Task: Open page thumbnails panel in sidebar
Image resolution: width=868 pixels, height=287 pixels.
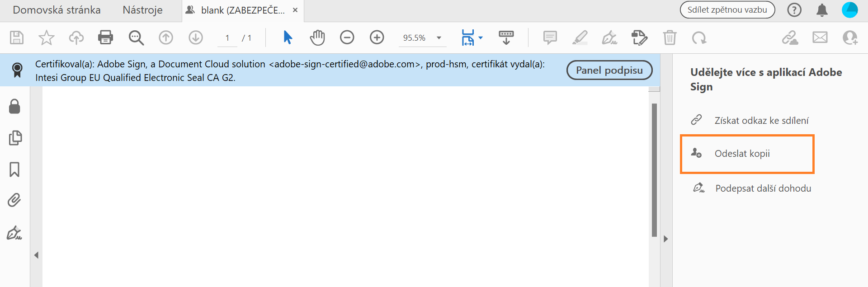Action: [x=15, y=138]
